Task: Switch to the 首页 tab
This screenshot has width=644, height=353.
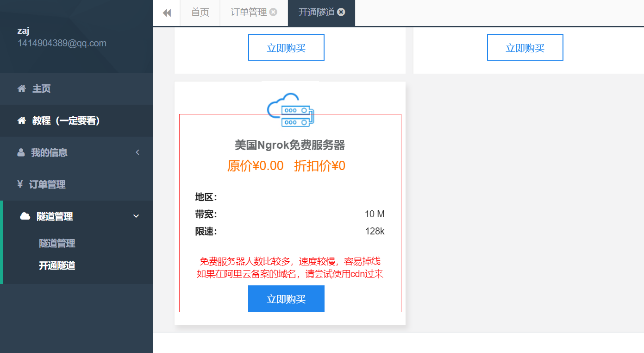Action: tap(200, 13)
